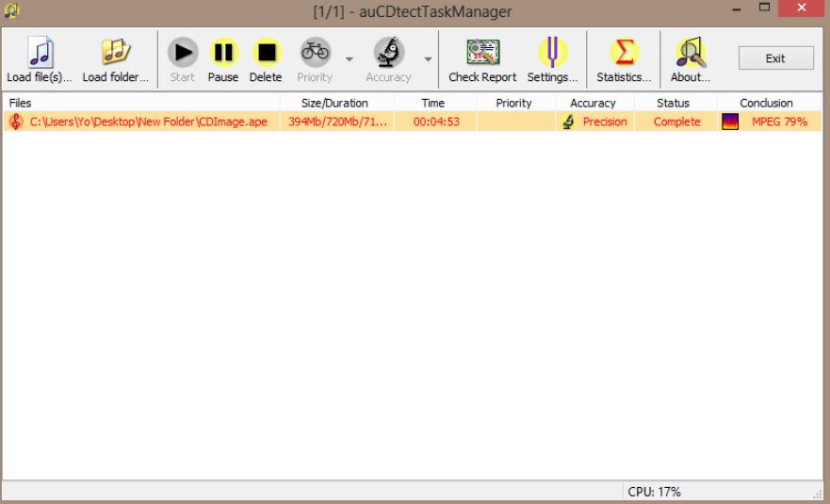
Task: Click the spectrum thumbnail next to MPEG 79%
Action: coord(730,122)
